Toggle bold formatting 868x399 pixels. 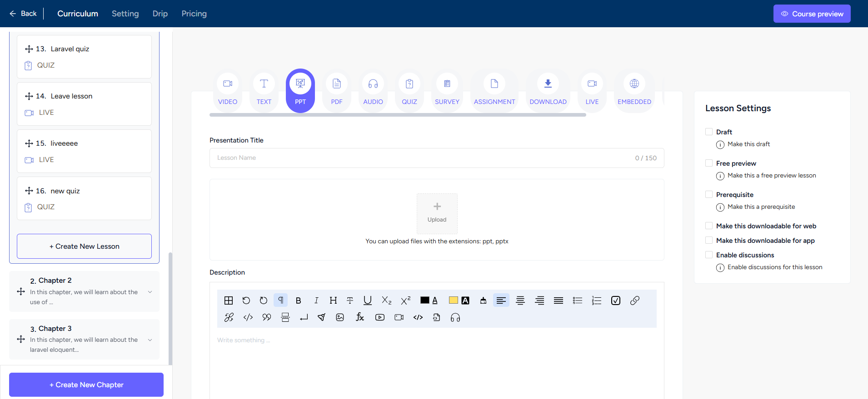coord(298,300)
